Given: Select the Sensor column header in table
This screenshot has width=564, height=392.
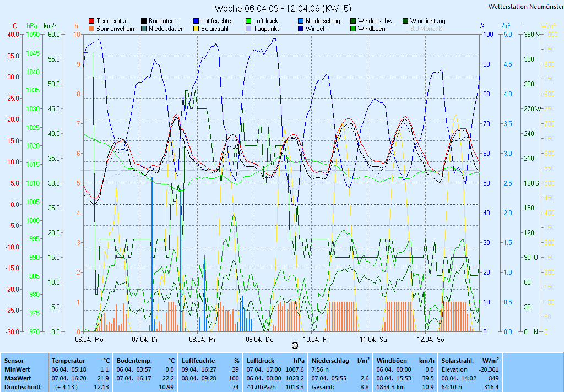Looking at the screenshot, I should [14, 361].
